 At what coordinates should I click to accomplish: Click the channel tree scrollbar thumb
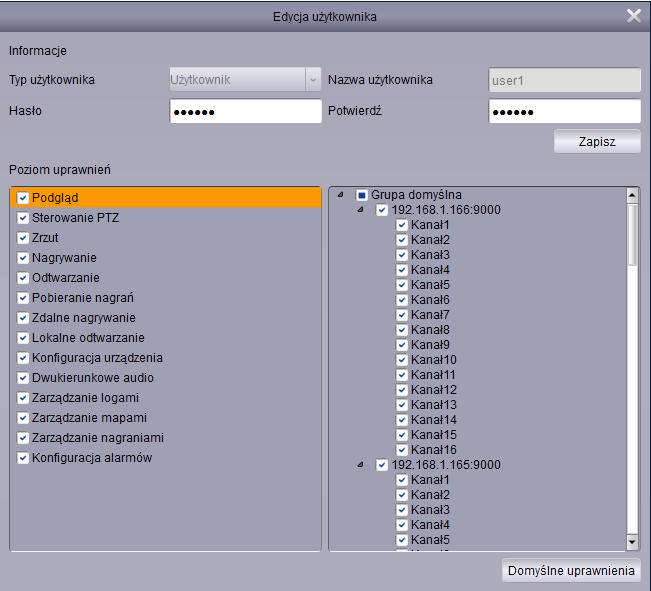632,235
